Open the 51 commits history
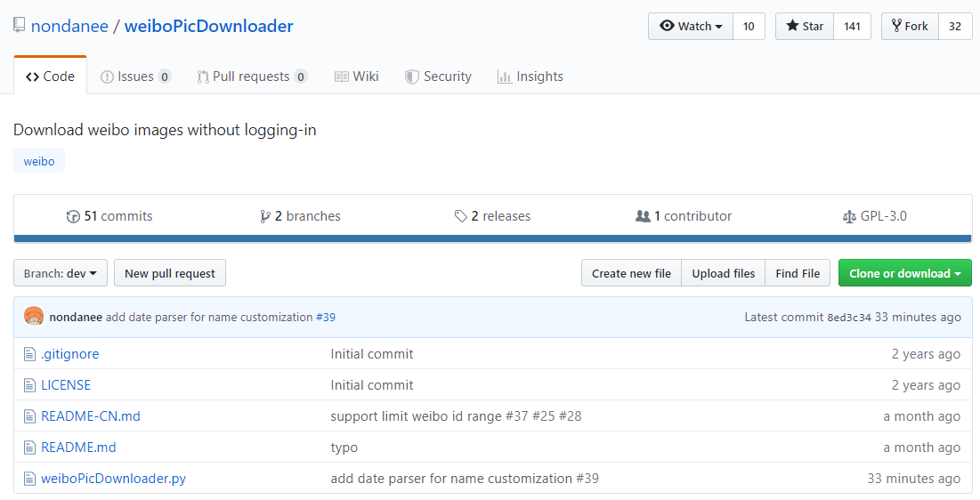 click(109, 216)
